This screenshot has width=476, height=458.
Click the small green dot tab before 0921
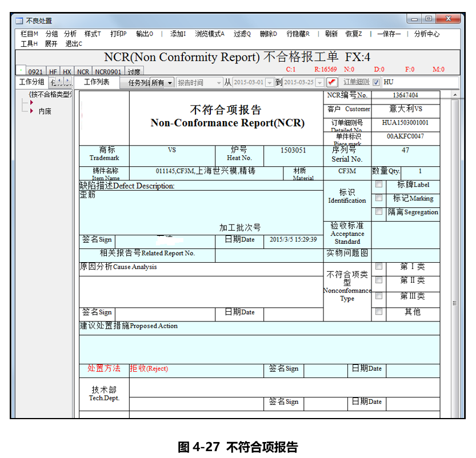[x=21, y=70]
